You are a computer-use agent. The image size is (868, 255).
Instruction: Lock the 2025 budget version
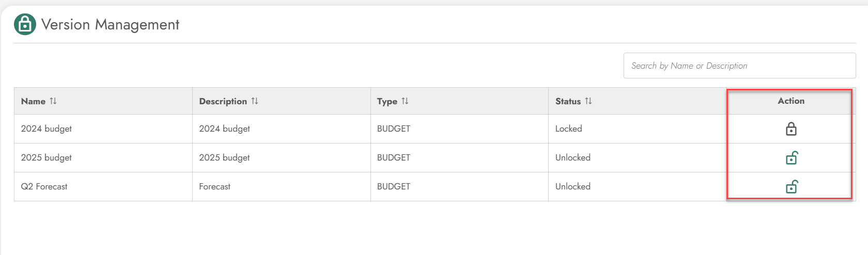coord(792,157)
